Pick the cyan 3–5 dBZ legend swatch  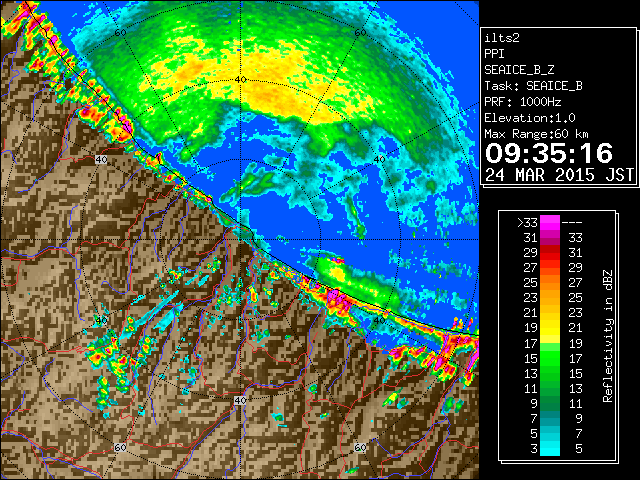(550, 448)
